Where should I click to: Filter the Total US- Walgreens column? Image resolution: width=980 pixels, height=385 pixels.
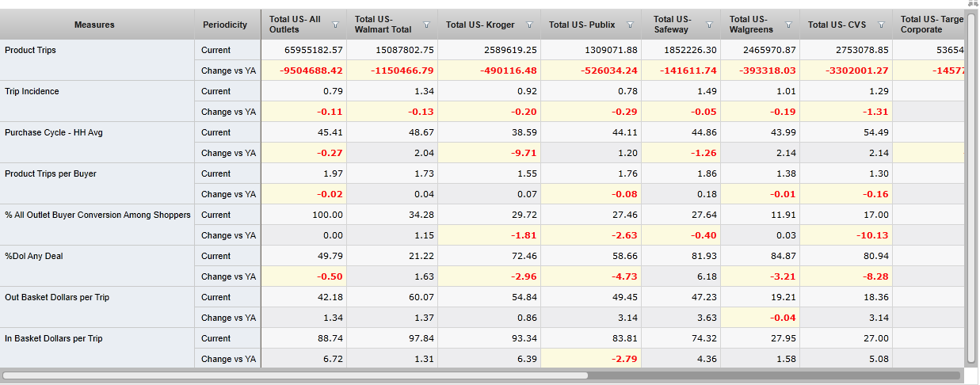point(788,25)
